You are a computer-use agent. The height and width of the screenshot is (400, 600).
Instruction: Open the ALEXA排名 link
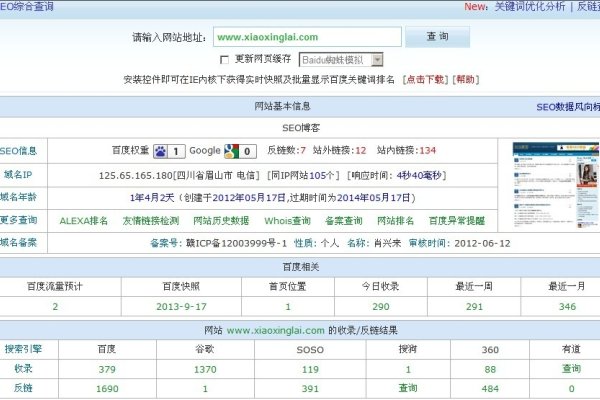coord(84,221)
